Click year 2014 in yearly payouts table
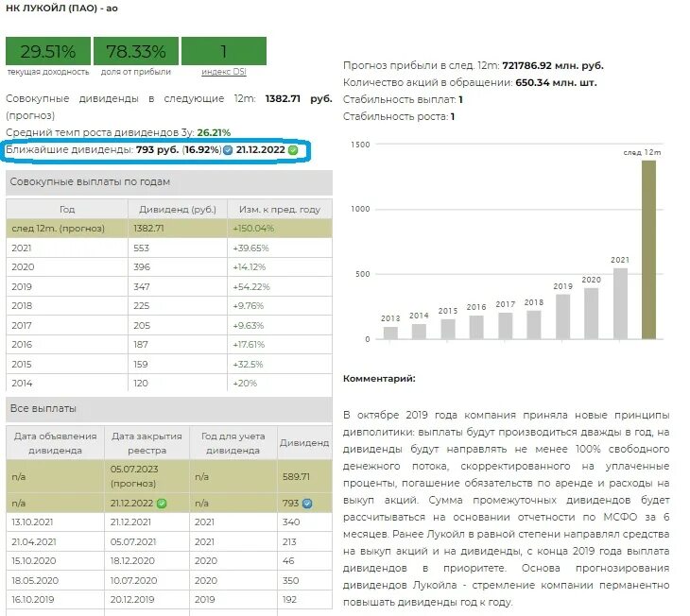Screen dimensions: 690x616 pos(22,384)
